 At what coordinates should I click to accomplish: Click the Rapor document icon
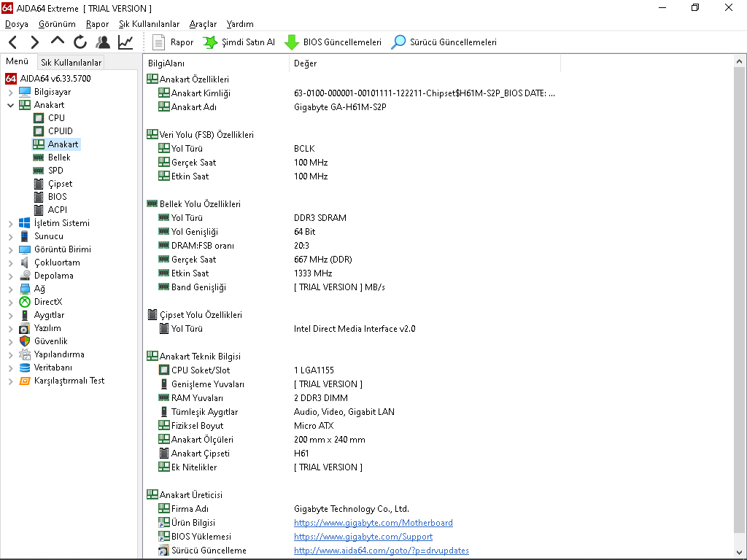point(158,42)
